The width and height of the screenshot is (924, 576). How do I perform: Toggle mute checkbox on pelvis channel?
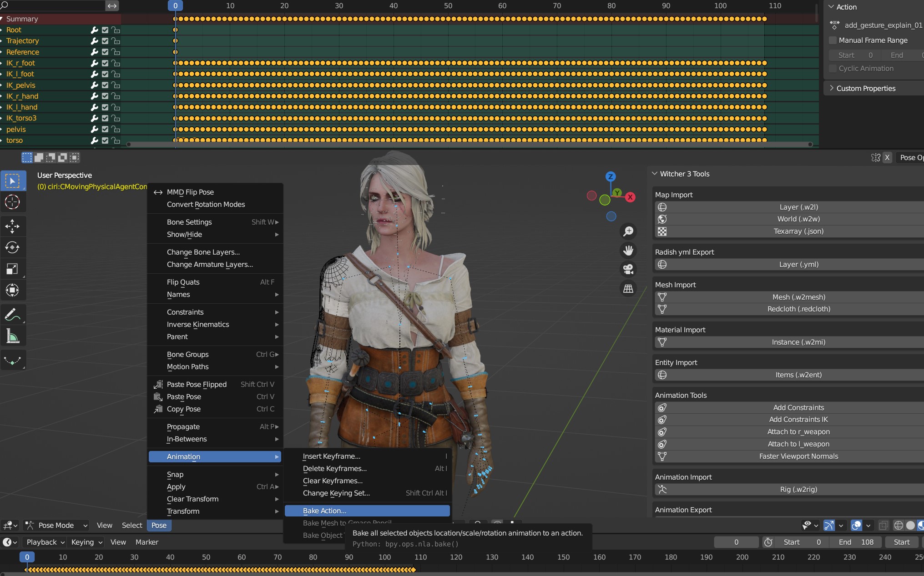(105, 130)
